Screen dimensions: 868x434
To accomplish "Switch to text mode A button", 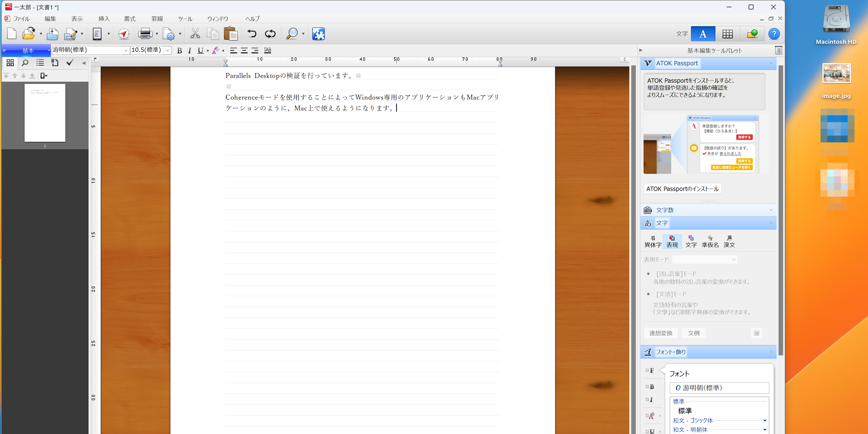I will coord(703,34).
